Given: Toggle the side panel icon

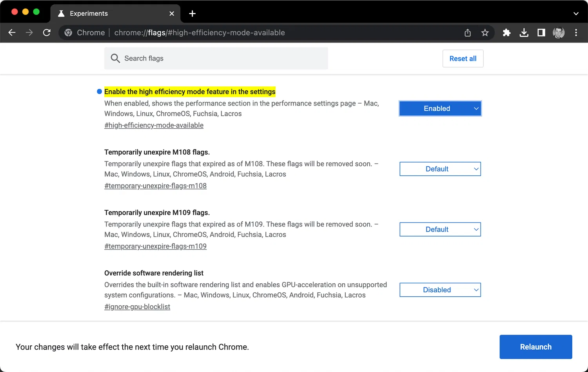Looking at the screenshot, I should (541, 33).
